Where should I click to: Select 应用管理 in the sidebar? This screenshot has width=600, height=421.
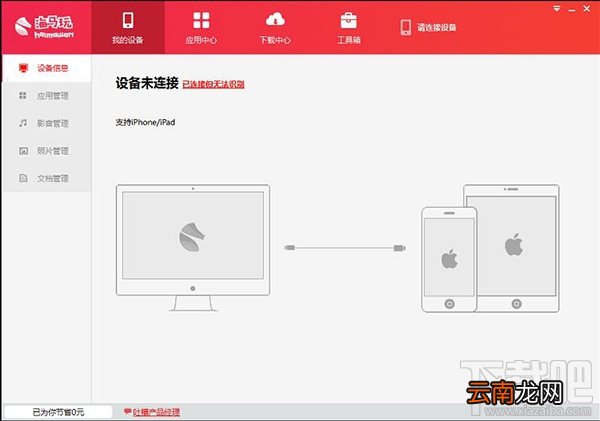[47, 96]
